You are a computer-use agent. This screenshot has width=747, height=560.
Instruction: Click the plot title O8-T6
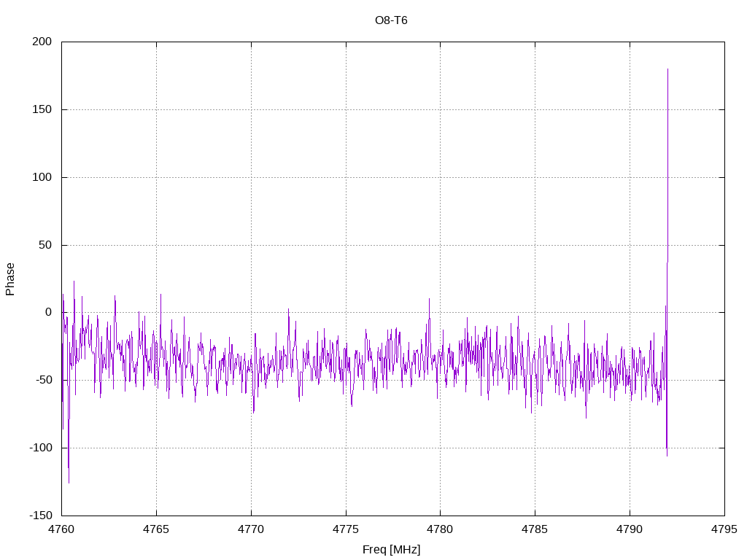(x=391, y=20)
